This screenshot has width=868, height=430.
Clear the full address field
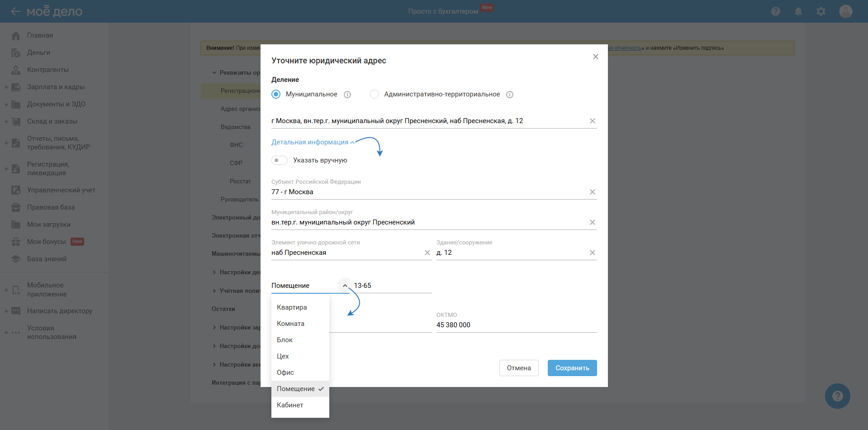(593, 121)
